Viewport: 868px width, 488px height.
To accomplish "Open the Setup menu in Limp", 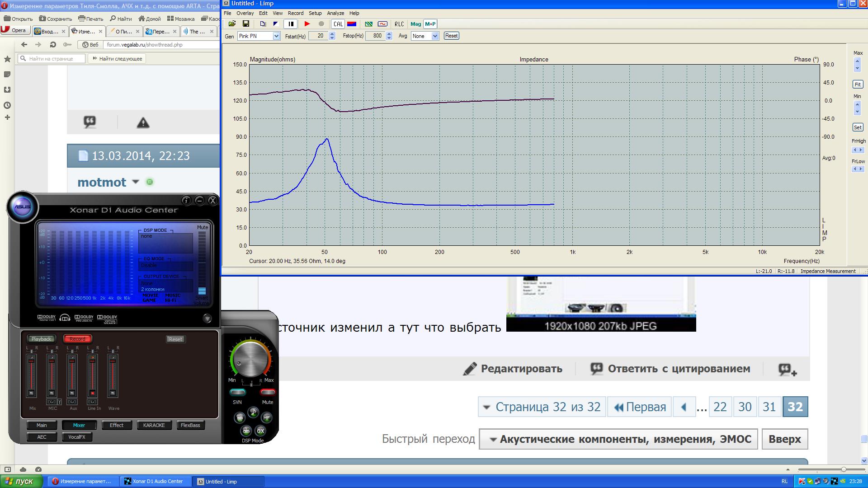I will pyautogui.click(x=315, y=13).
